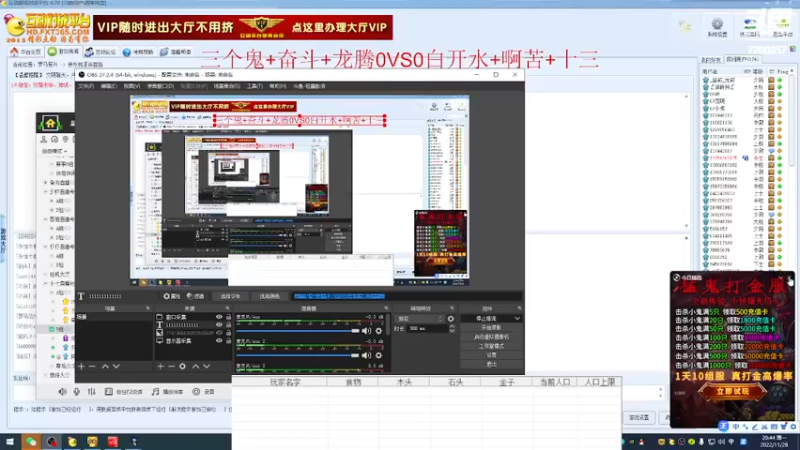The image size is (800, 450).
Task: Remove the selected scene in OBS
Action: pyautogui.click(x=92, y=366)
